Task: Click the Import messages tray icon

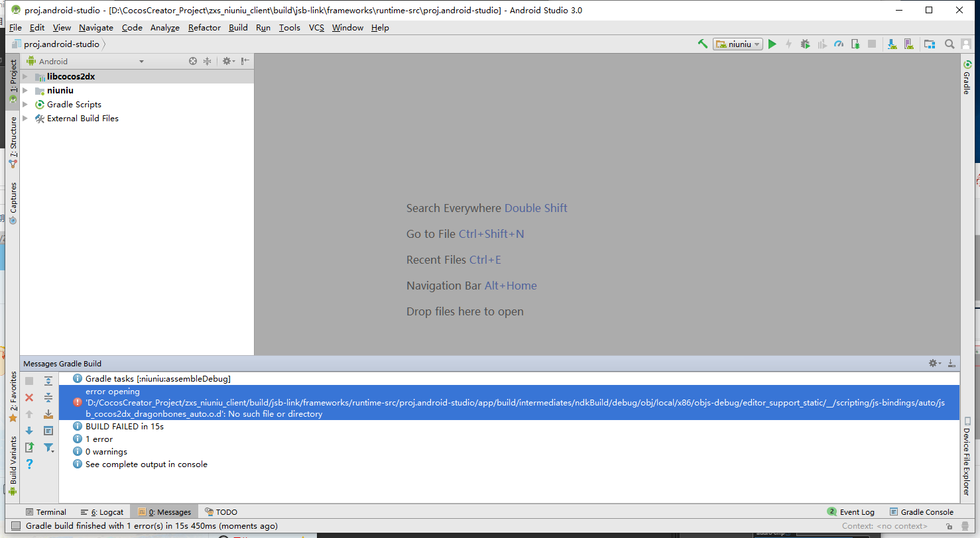Action: coord(48,414)
